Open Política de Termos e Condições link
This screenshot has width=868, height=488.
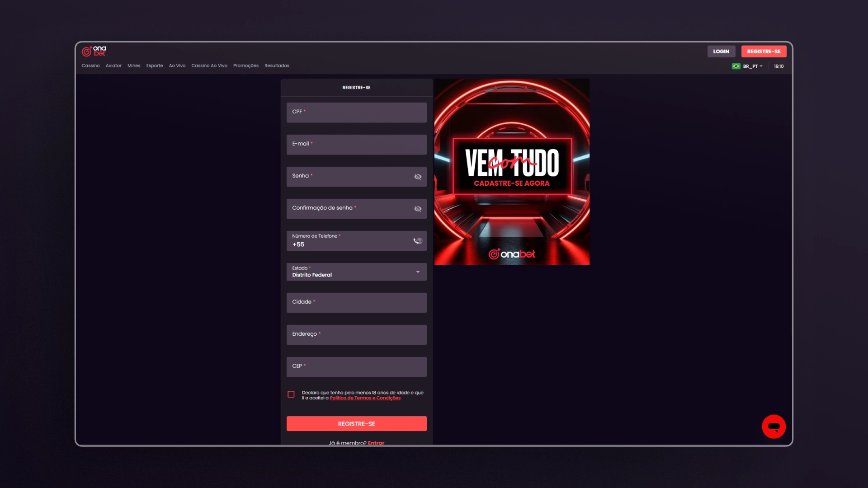[x=365, y=398]
